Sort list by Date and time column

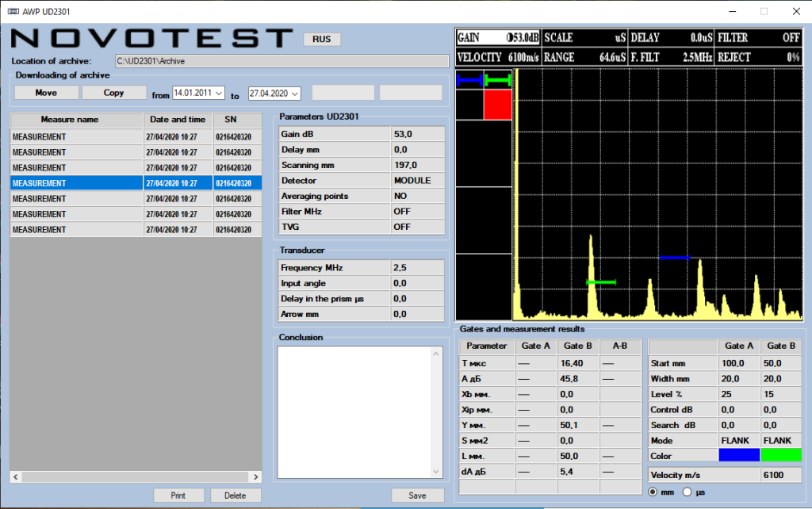pos(178,120)
